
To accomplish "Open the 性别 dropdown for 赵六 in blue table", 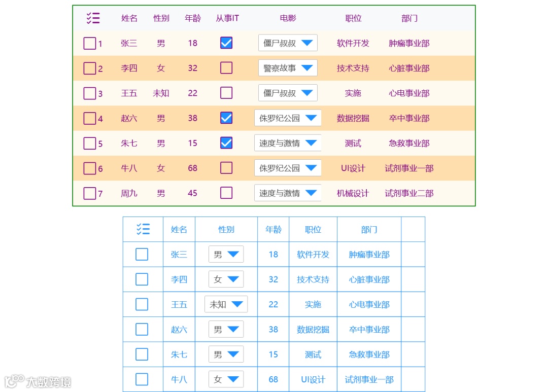I will point(226,329).
